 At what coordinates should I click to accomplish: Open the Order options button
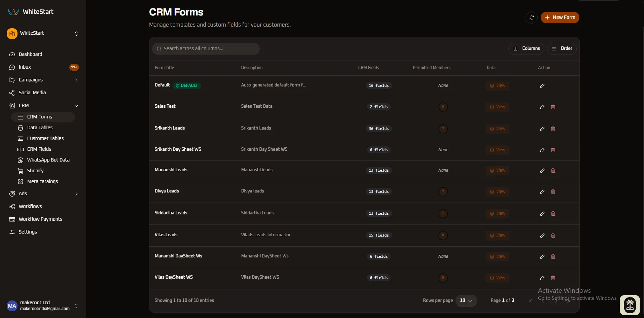click(x=562, y=48)
